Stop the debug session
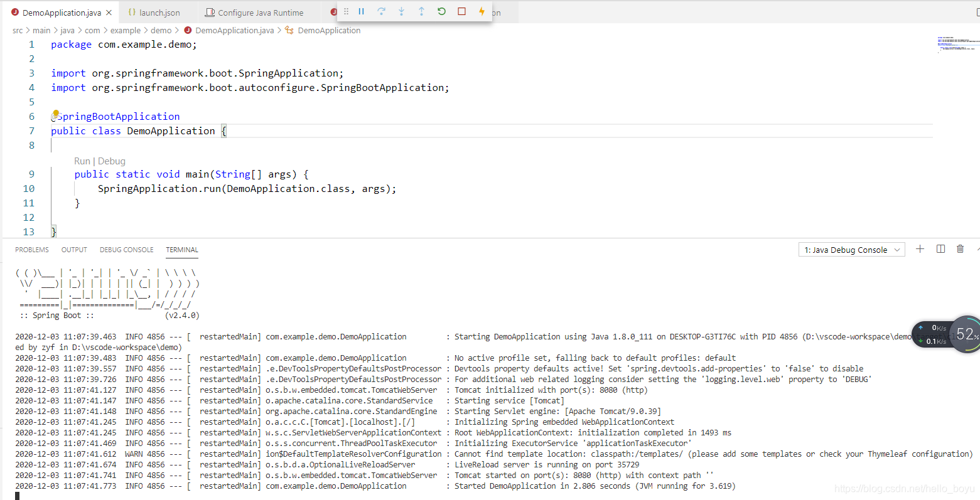Viewport: 980px width, 500px height. [462, 12]
